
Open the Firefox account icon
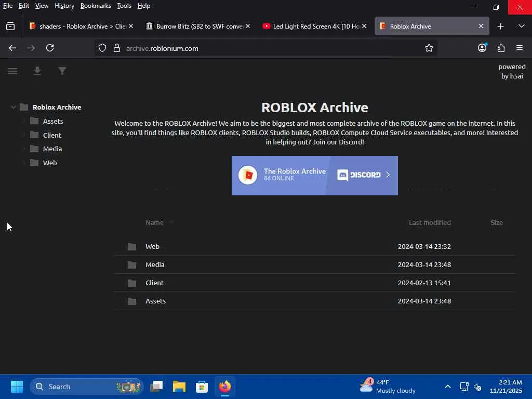[x=482, y=48]
